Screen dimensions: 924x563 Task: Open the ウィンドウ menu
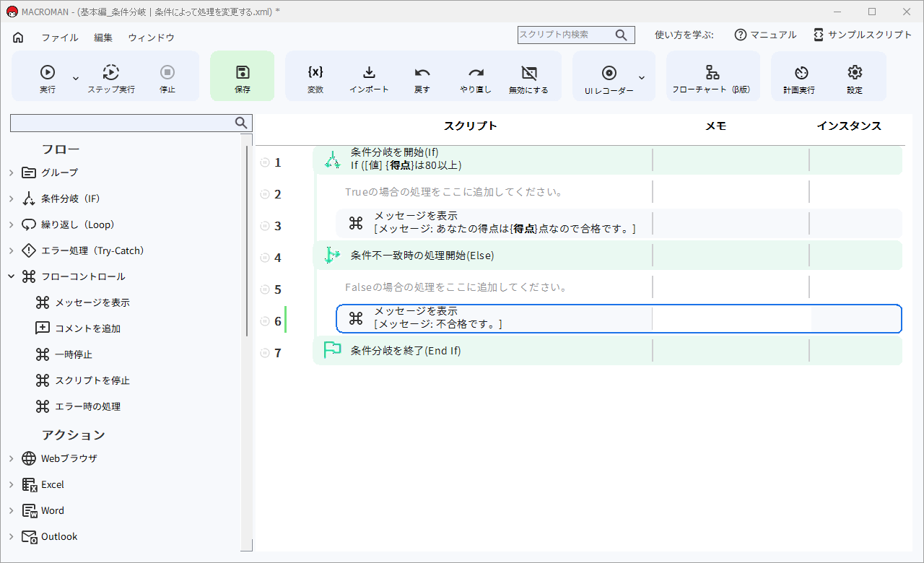click(x=151, y=38)
